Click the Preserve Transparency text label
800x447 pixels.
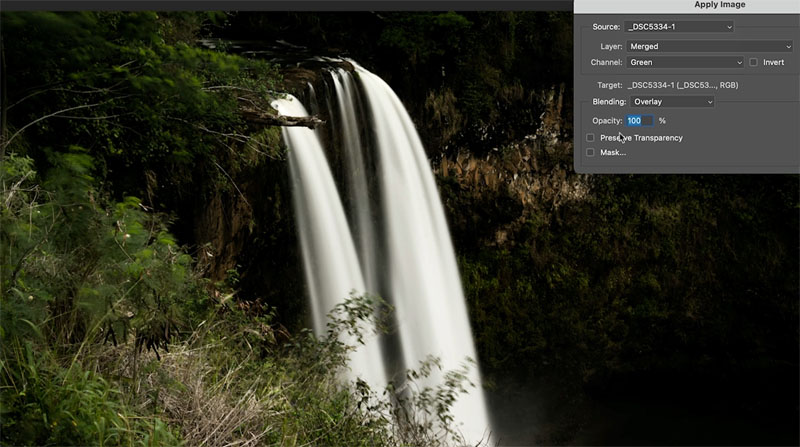[x=641, y=138]
